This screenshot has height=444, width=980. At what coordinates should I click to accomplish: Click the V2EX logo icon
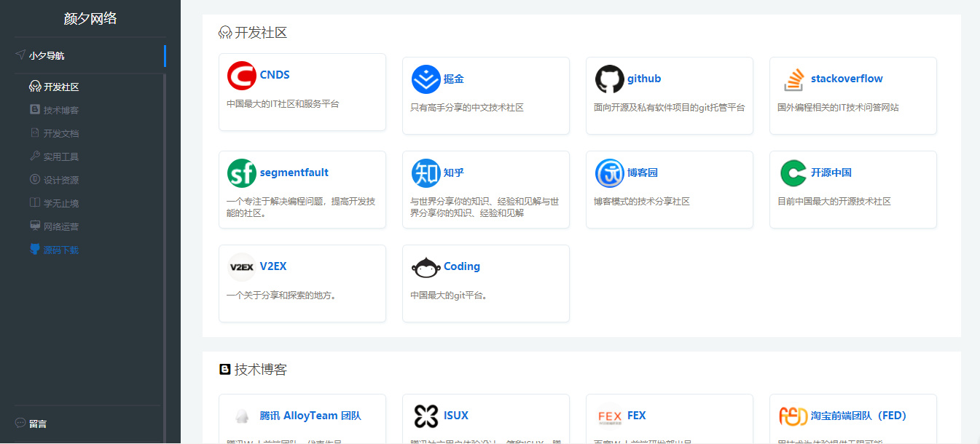[241, 267]
